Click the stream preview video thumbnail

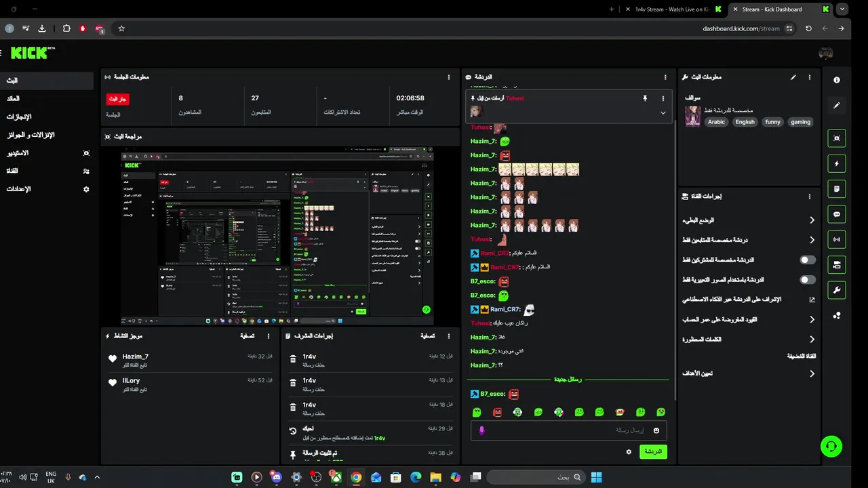(277, 235)
